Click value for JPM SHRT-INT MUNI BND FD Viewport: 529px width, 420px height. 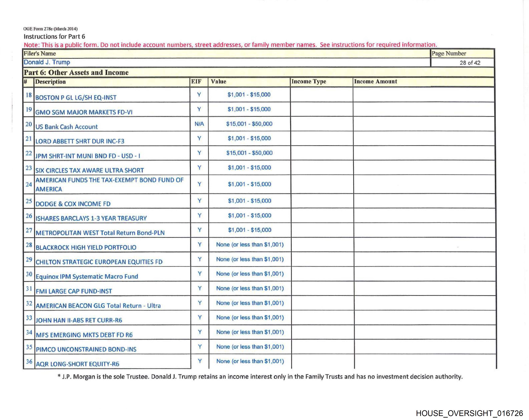[x=249, y=153]
